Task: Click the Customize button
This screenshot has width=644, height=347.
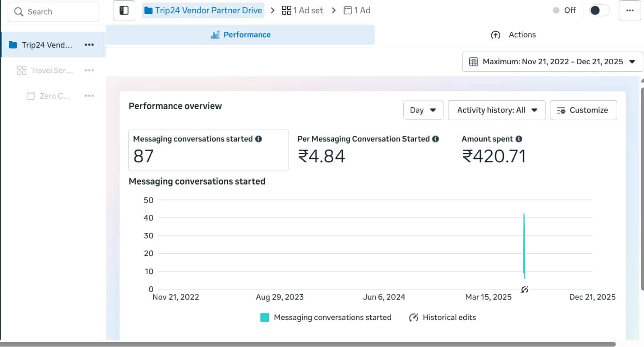Action: (583, 110)
